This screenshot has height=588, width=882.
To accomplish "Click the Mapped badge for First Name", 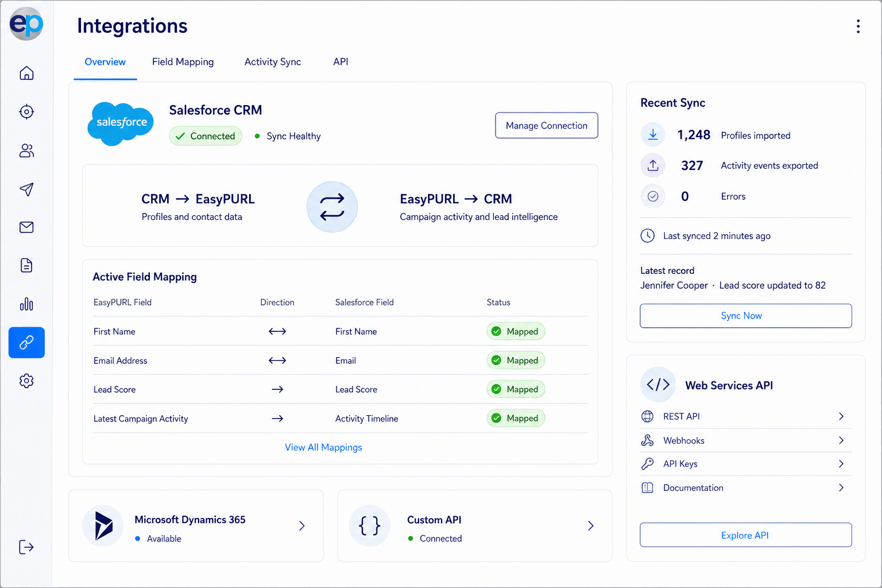I will pos(516,331).
